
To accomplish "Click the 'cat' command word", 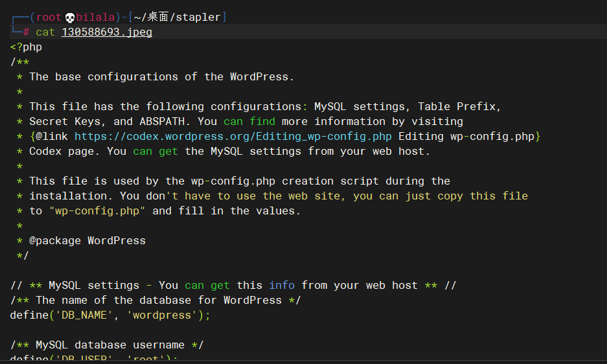I will pyautogui.click(x=45, y=32).
